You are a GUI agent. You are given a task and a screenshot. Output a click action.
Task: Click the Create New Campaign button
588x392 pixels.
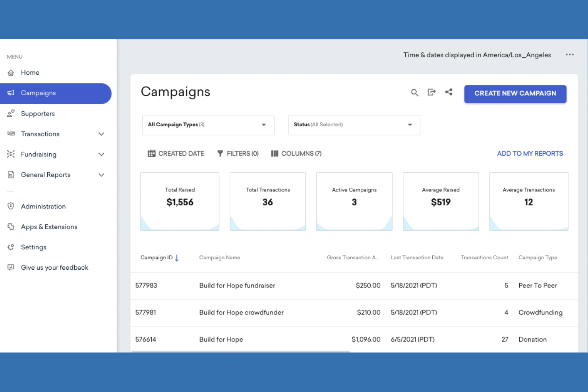[515, 94]
